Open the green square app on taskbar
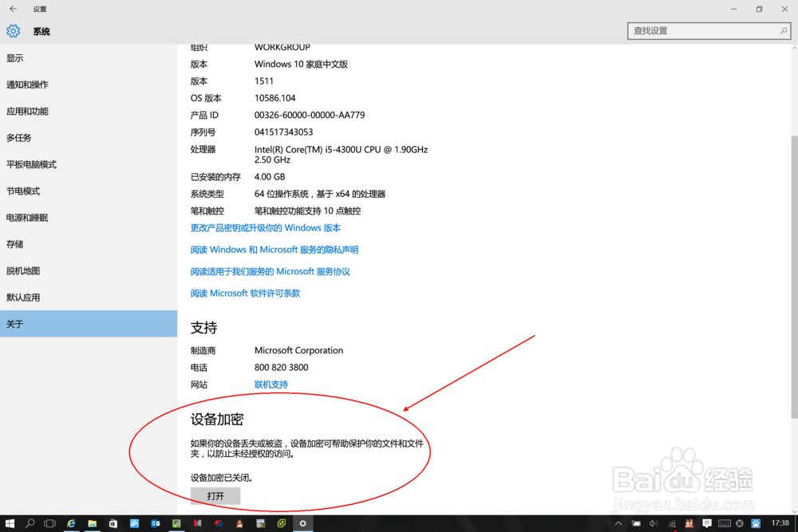This screenshot has width=798, height=532. click(176, 523)
